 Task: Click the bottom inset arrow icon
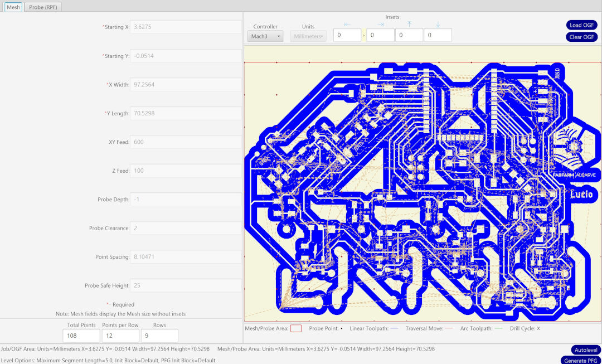[438, 24]
